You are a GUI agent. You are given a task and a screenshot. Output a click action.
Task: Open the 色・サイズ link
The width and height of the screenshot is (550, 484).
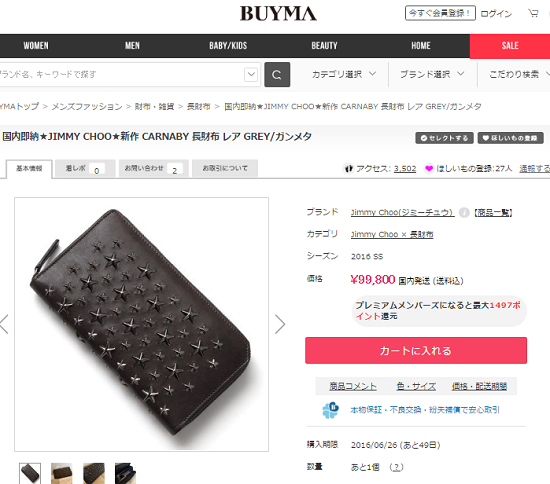click(x=416, y=386)
